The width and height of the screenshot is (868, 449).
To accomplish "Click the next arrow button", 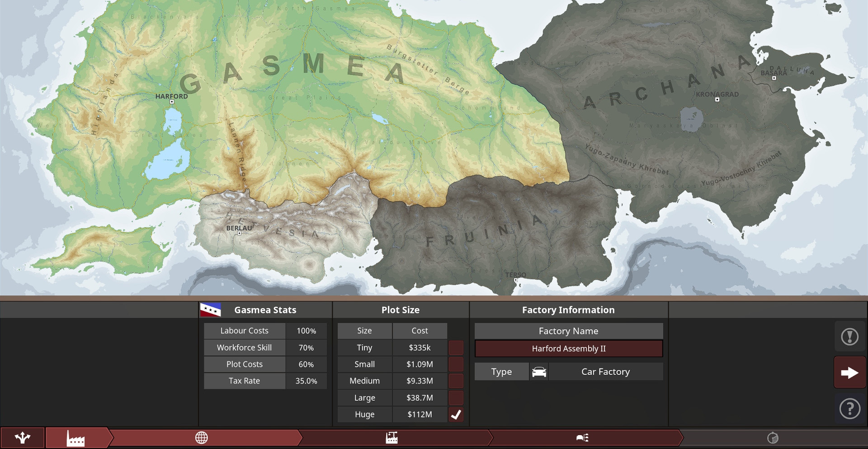I will pyautogui.click(x=849, y=373).
